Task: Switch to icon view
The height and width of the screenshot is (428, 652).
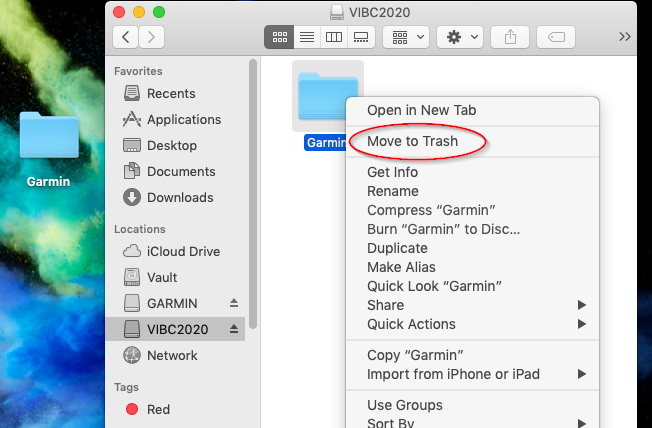Action: pos(279,37)
